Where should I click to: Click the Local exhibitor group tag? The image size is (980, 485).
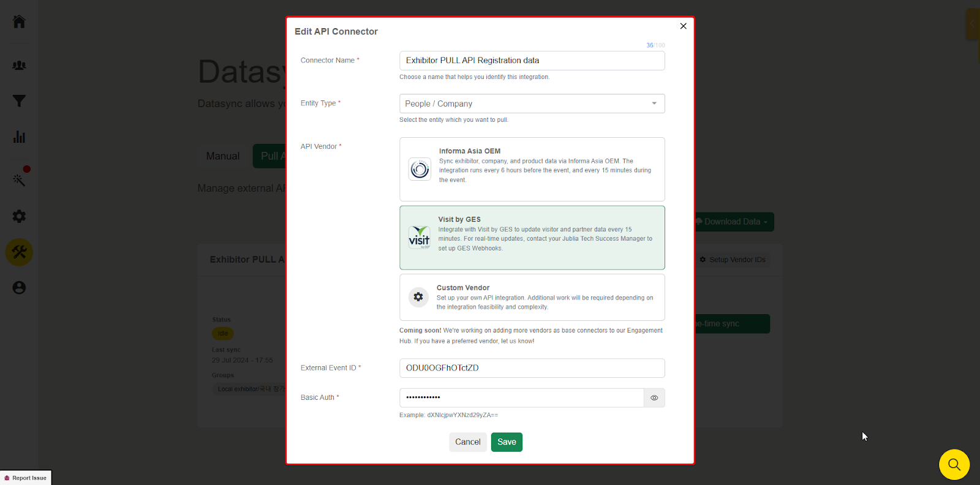click(x=250, y=389)
